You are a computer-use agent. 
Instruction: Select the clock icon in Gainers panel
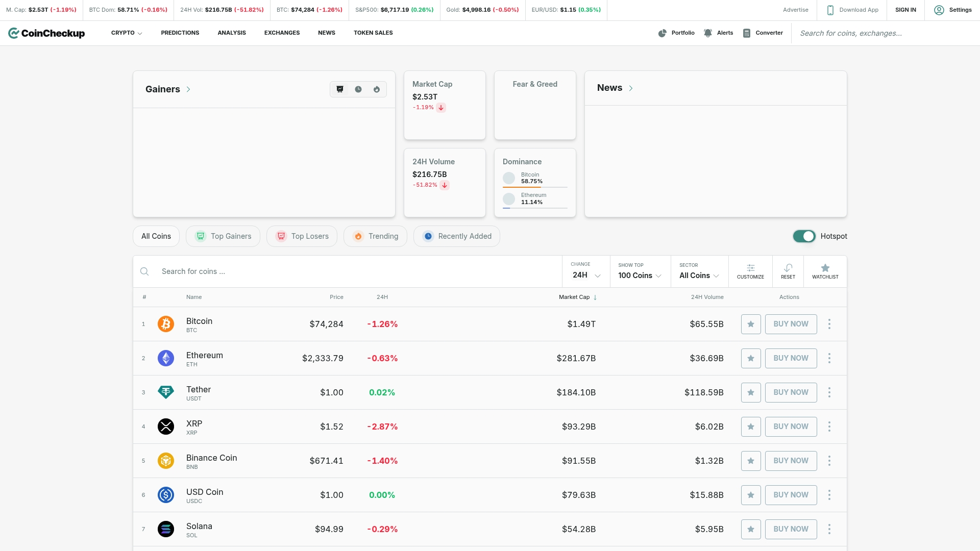tap(358, 89)
